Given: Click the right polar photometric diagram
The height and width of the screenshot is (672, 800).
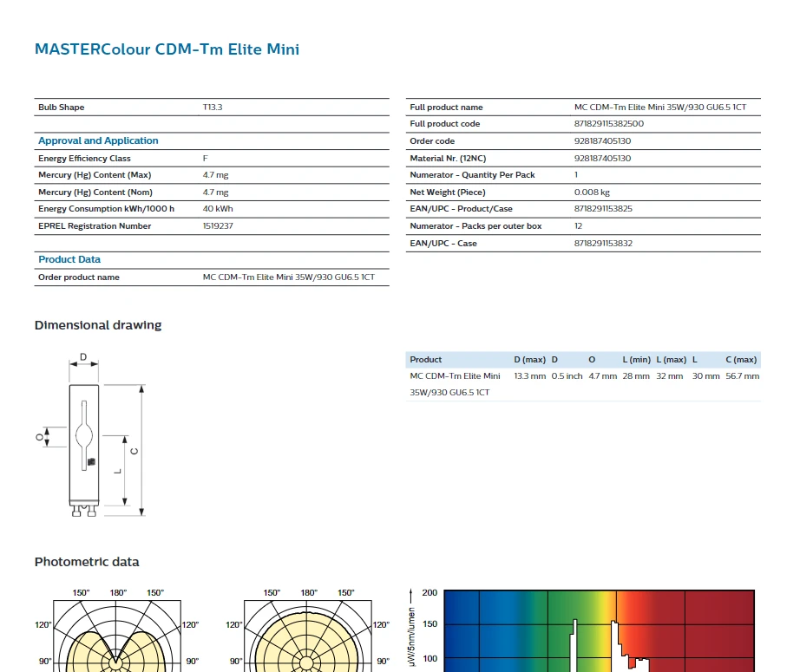Looking at the screenshot, I should pos(308,633).
